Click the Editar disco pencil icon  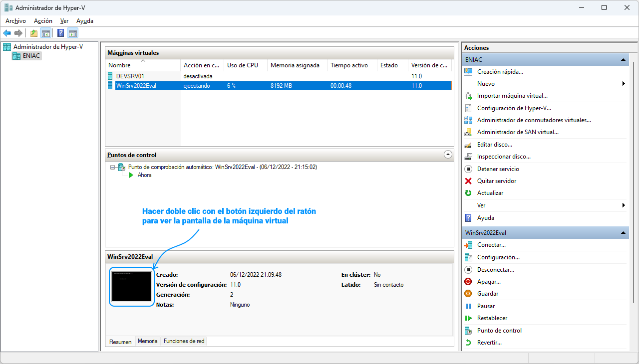pyautogui.click(x=468, y=145)
